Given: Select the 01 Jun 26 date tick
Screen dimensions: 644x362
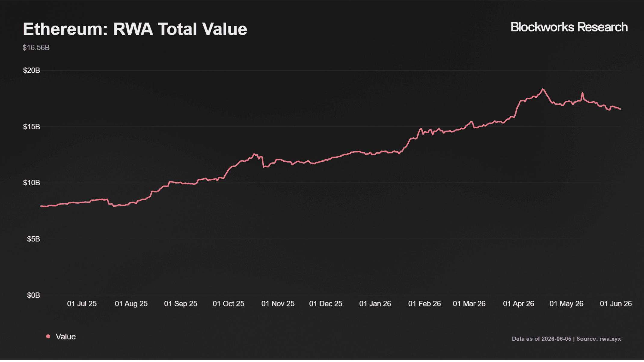Looking at the screenshot, I should point(616,304).
